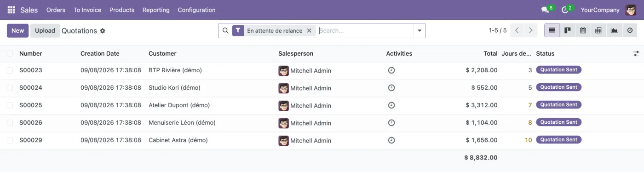
Task: Click salesperson avatar on row S00023
Action: 283,70
